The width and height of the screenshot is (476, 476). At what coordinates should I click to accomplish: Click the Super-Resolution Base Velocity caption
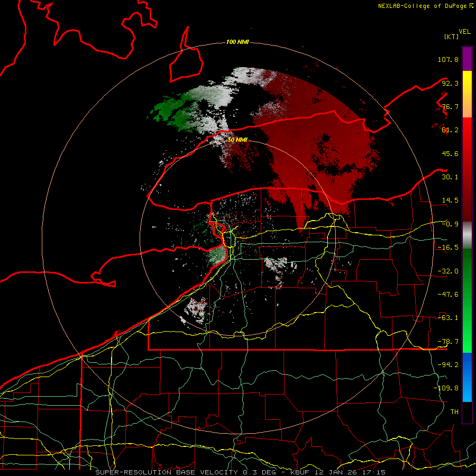[x=241, y=472]
